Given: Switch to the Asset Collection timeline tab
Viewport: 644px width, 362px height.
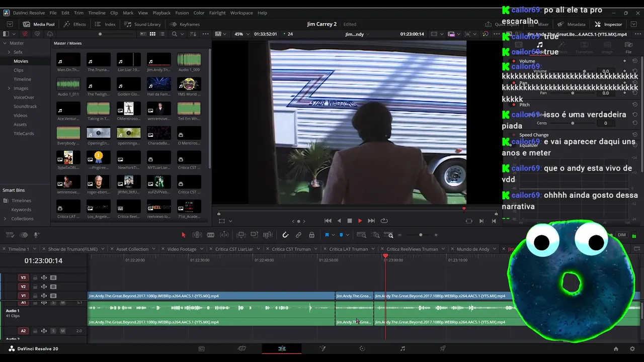Looking at the screenshot, I should [132, 249].
